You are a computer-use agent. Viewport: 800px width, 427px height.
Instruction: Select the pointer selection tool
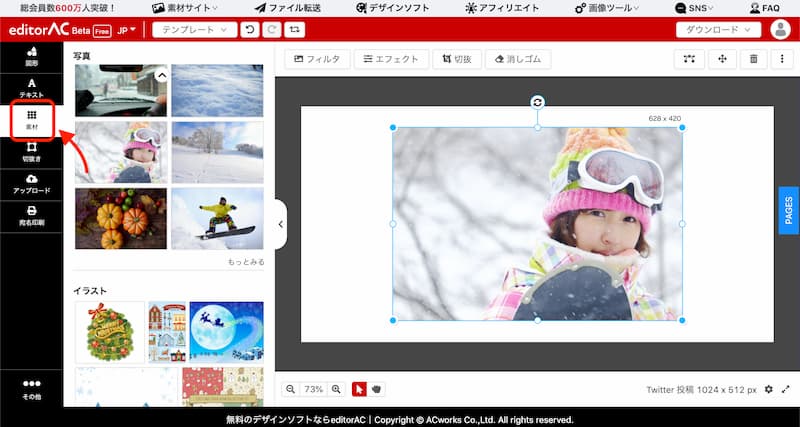359,389
